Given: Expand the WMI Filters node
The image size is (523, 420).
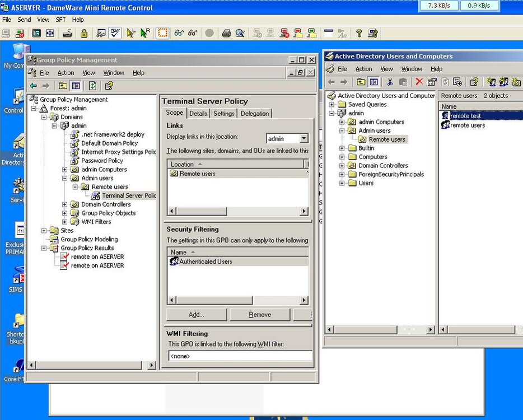Looking at the screenshot, I should 65,222.
